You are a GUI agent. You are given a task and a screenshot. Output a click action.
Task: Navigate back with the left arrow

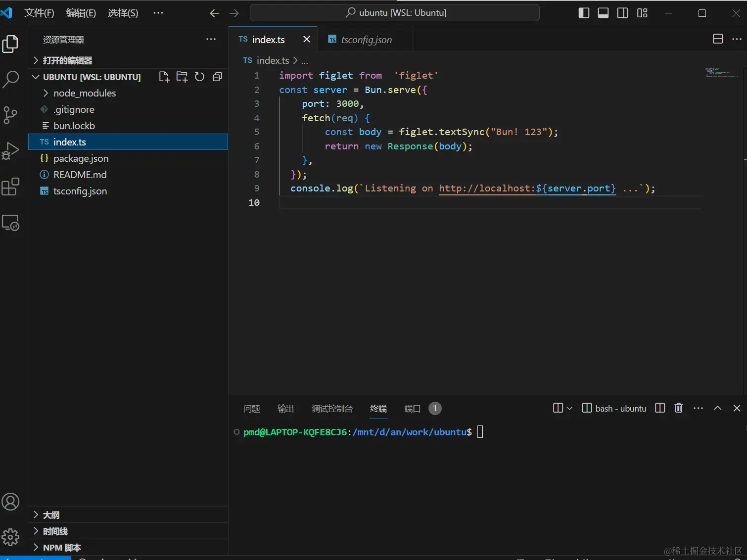(215, 13)
